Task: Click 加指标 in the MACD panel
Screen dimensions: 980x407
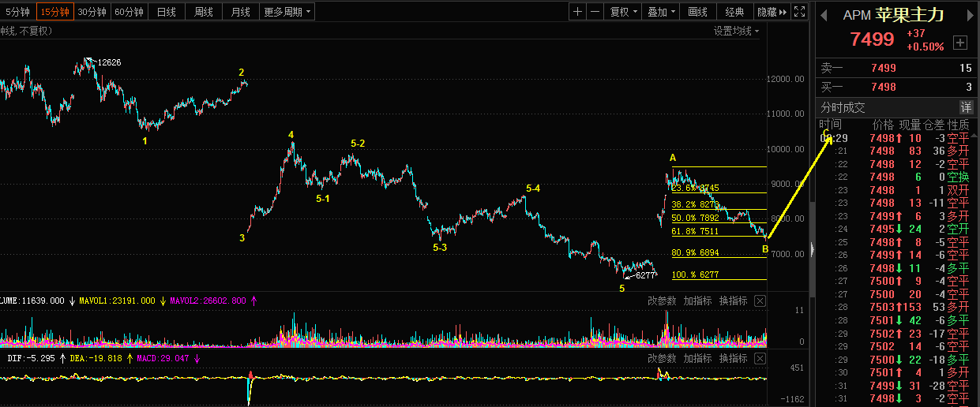Action: [698, 358]
